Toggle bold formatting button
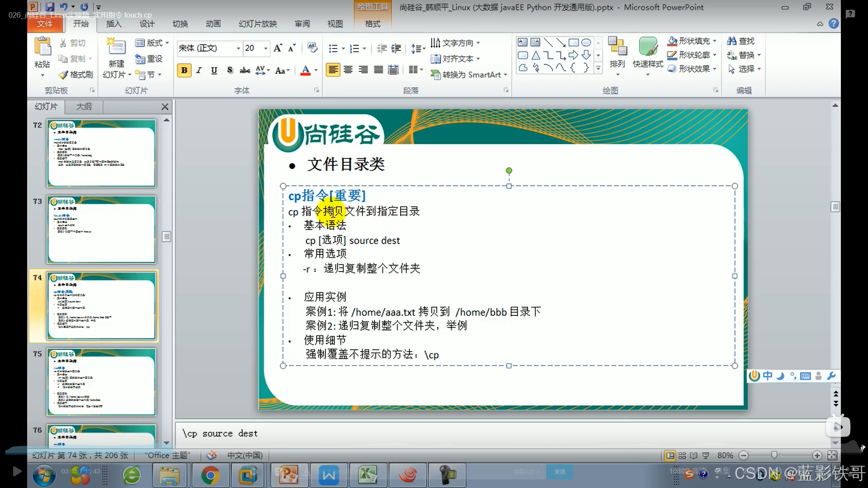The width and height of the screenshot is (868, 488). pyautogui.click(x=184, y=70)
